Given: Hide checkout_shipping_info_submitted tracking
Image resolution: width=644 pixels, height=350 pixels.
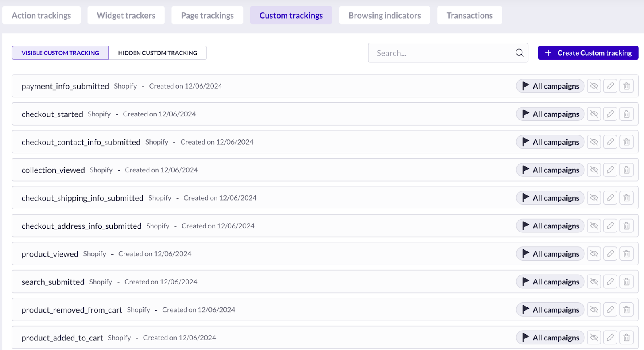Looking at the screenshot, I should tap(594, 198).
